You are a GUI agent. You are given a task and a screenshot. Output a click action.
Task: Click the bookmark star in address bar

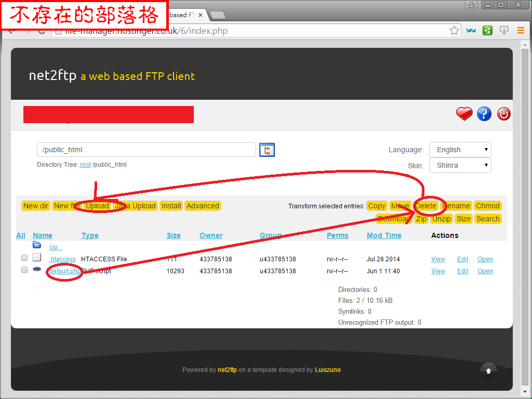[454, 31]
